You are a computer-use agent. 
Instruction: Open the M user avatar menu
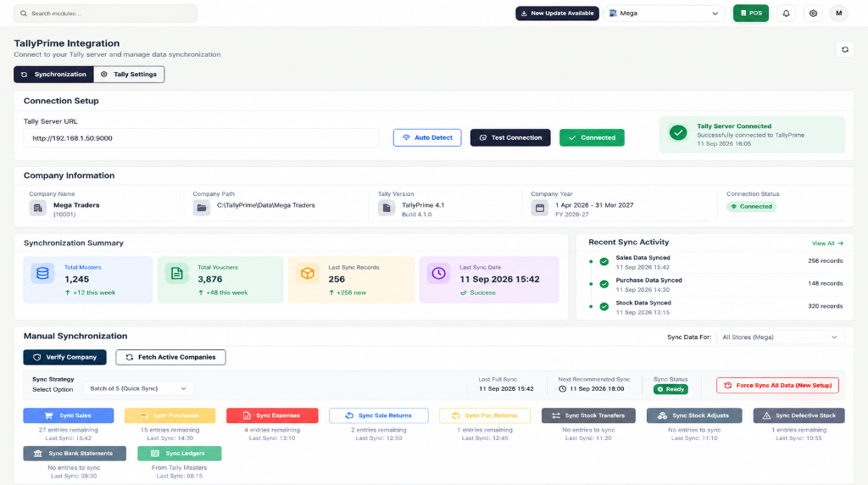tap(839, 14)
